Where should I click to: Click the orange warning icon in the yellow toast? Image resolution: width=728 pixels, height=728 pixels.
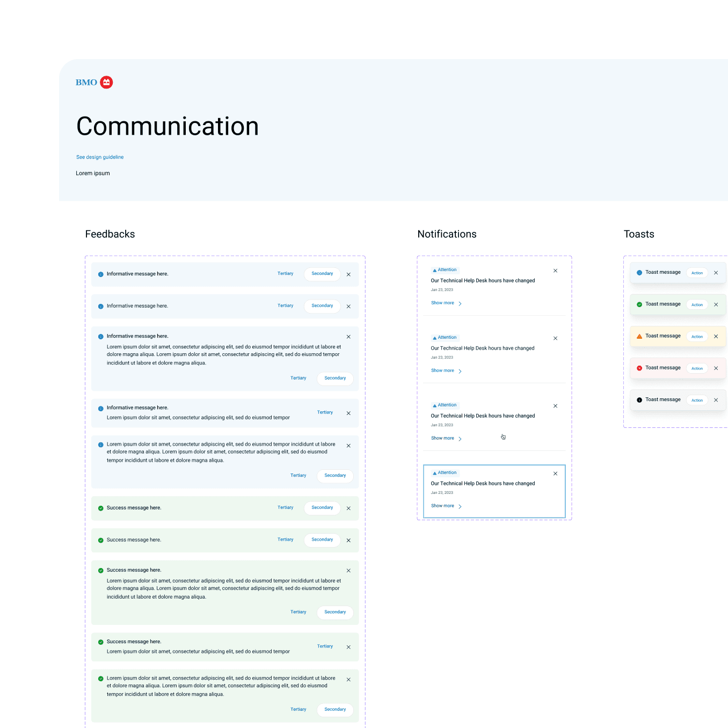639,336
